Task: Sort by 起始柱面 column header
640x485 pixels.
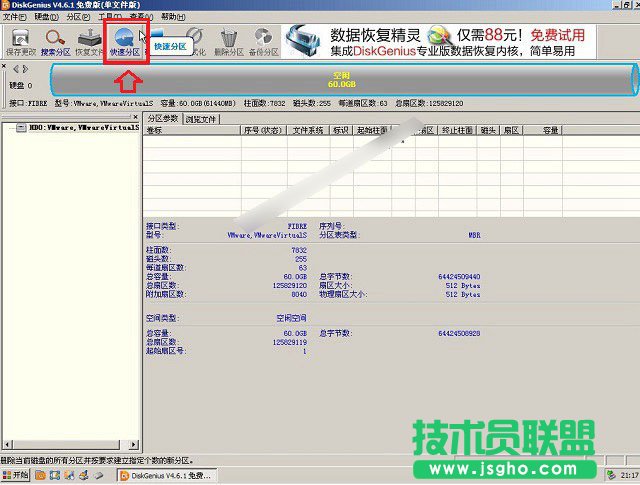Action: click(372, 130)
